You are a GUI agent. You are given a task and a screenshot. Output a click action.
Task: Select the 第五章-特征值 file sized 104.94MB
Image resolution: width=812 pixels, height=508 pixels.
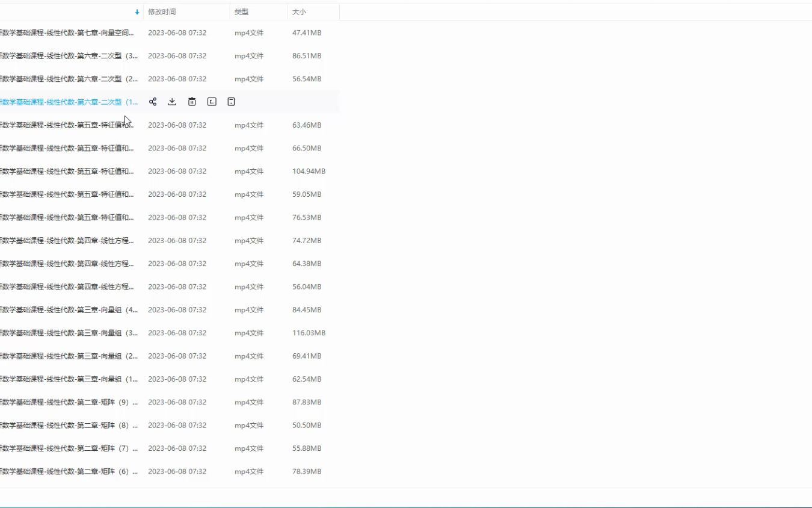(x=67, y=172)
